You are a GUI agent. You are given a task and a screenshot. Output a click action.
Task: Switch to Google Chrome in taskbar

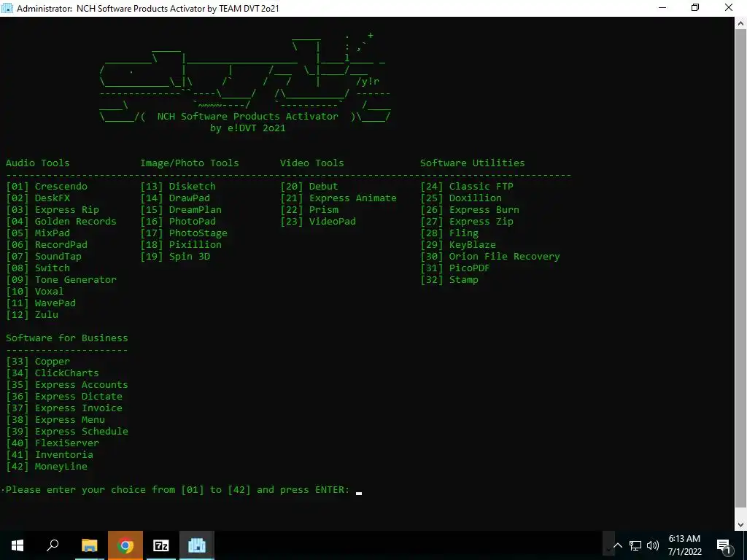coord(125,545)
